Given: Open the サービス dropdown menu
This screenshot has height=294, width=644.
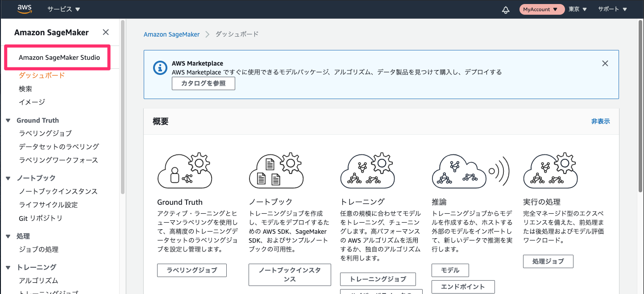Looking at the screenshot, I should [64, 9].
